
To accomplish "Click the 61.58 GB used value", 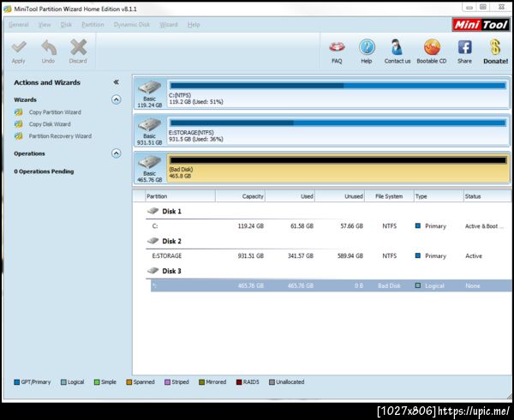I will 302,226.
